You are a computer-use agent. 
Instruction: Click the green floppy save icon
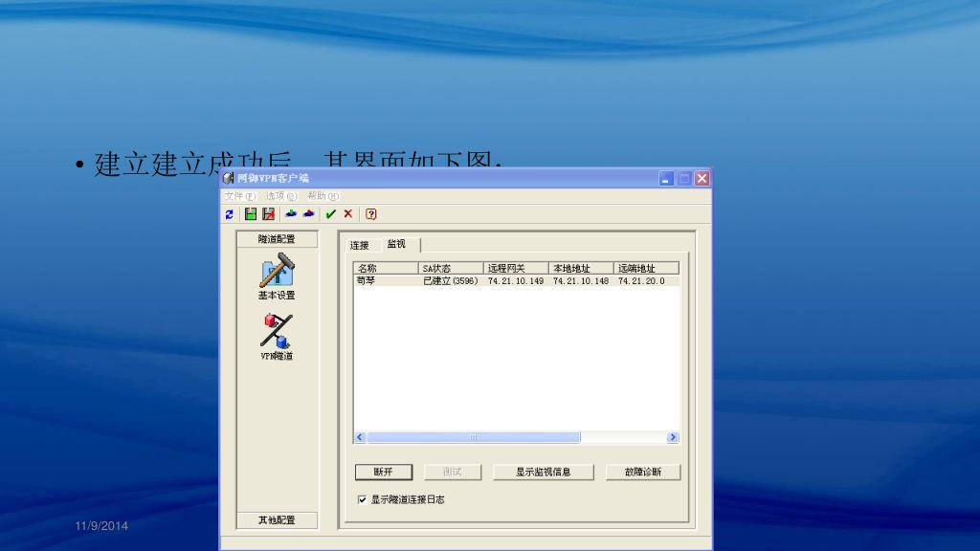pyautogui.click(x=251, y=214)
